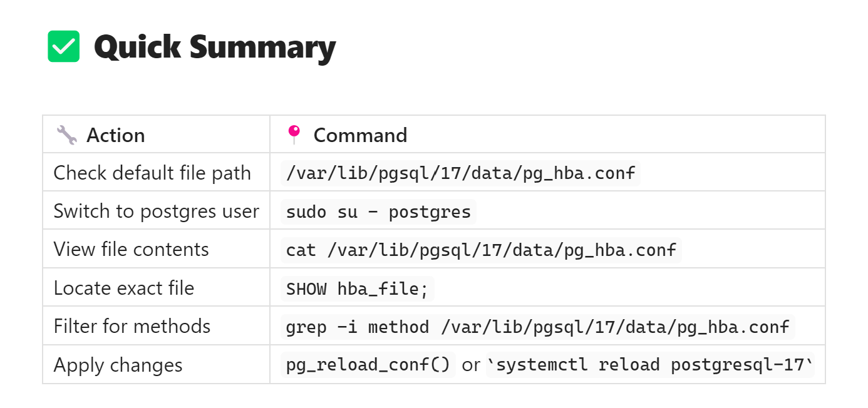Select the Command column header
Screen dimensions: 868x408
[x=360, y=135]
